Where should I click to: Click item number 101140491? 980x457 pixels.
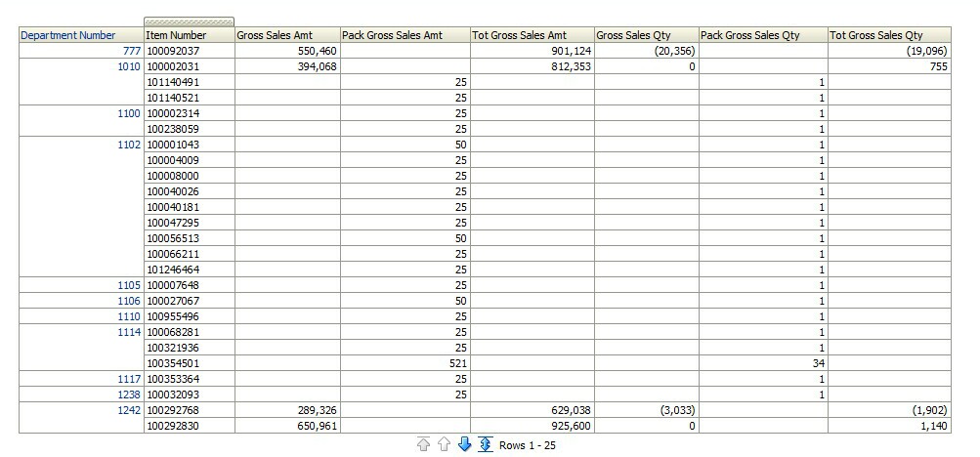click(x=173, y=82)
